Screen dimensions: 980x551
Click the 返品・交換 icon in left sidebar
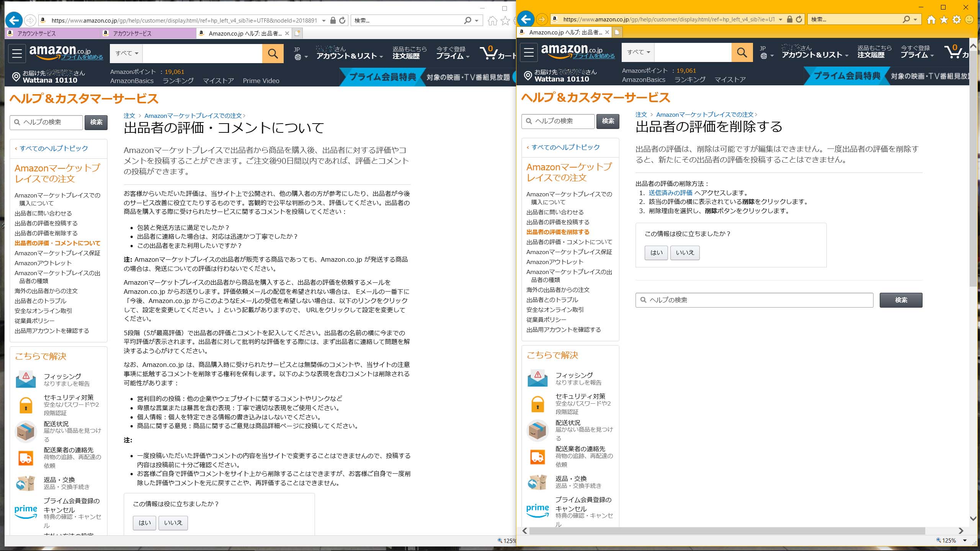click(26, 483)
